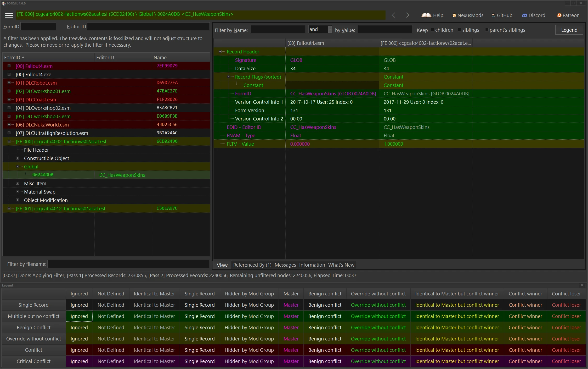Image resolution: width=588 pixels, height=369 pixels.
Task: Expand the DLCRobot.esm tree node
Action: coord(9,83)
